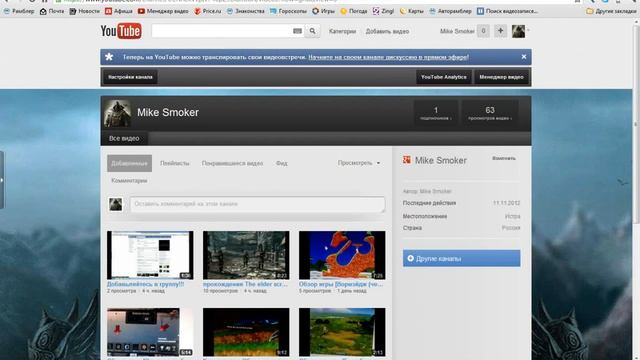Open the Афиша bookmark
The height and width of the screenshot is (360, 640).
point(119,11)
